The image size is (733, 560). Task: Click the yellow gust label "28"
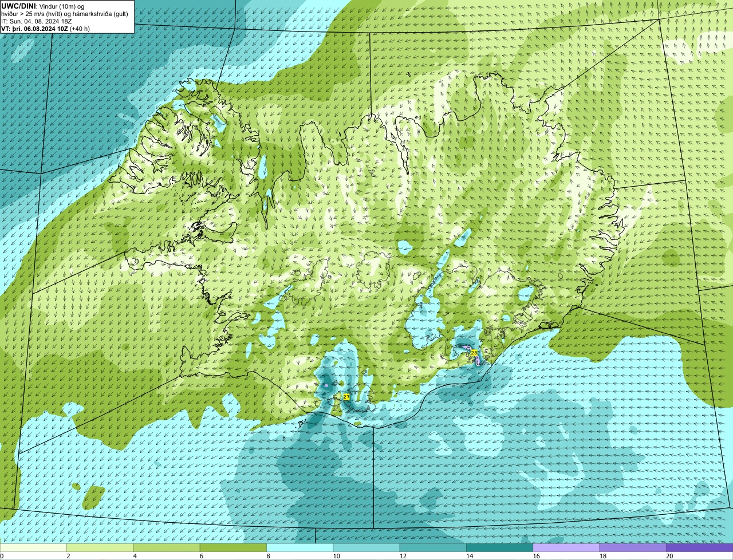(474, 353)
